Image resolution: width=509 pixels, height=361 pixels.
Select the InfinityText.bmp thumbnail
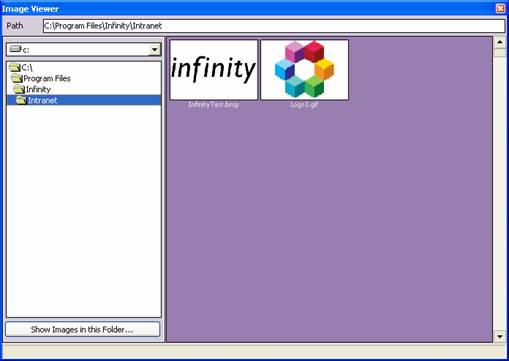coord(214,70)
